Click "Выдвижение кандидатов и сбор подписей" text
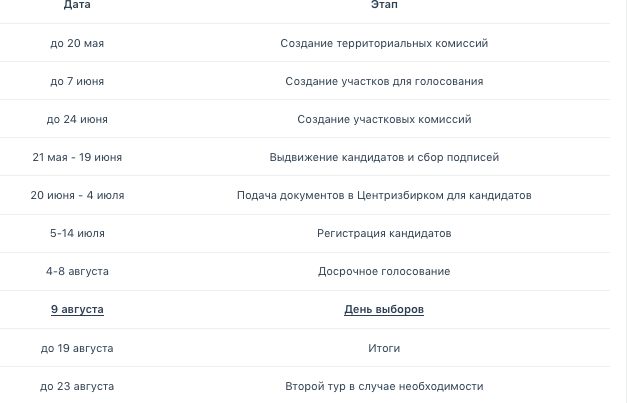Viewport: 627px width, 403px height. pos(384,158)
